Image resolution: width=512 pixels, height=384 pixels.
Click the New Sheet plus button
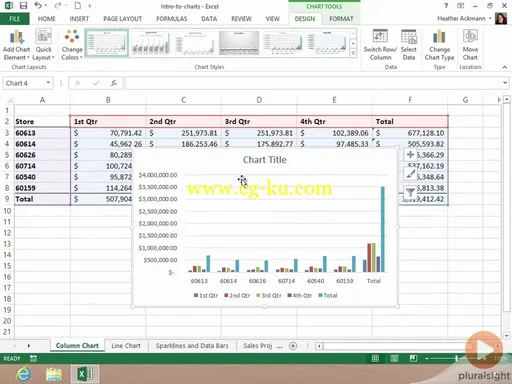click(x=293, y=346)
